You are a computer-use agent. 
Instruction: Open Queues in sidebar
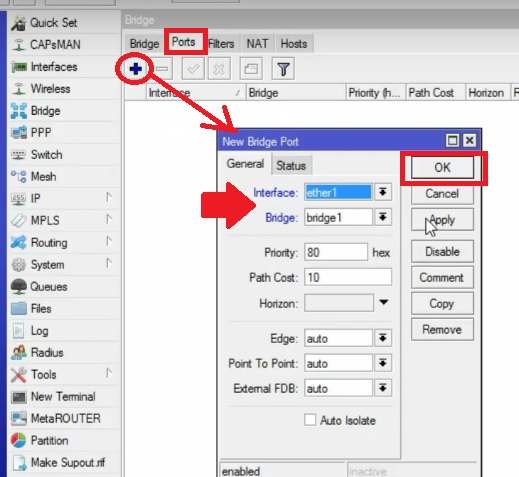point(63,287)
